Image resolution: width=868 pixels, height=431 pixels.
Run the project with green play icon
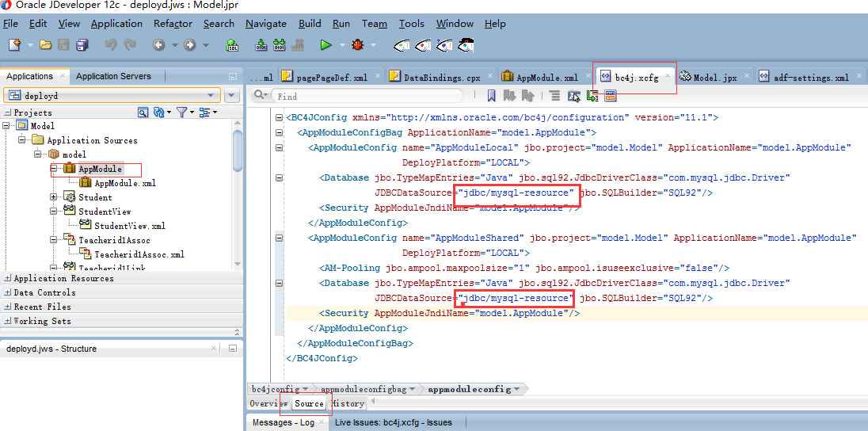326,45
